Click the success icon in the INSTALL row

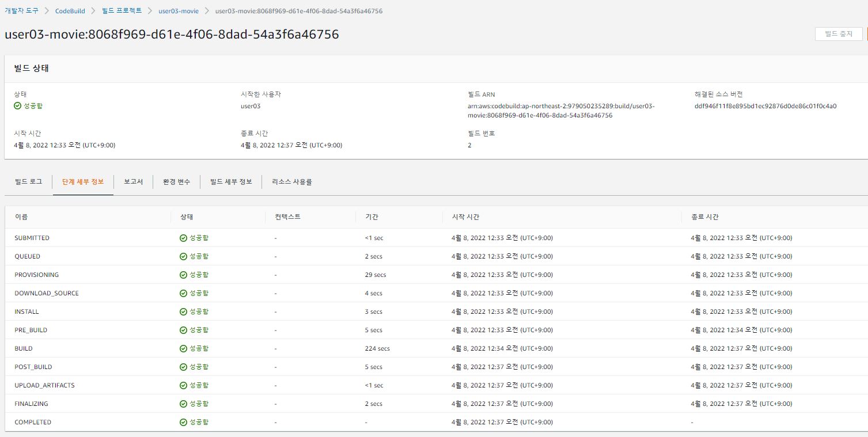click(x=183, y=311)
